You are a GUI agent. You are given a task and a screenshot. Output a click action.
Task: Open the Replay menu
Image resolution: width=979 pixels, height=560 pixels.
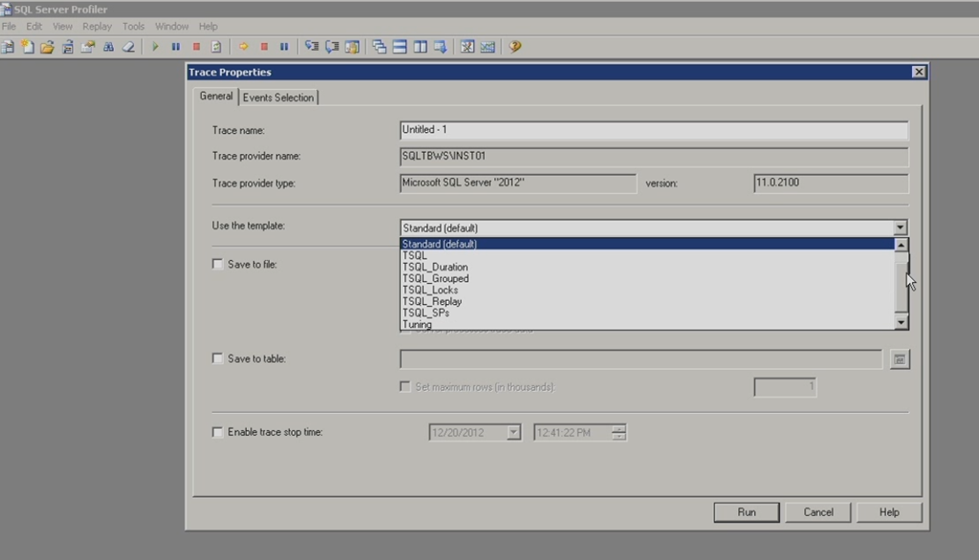[x=97, y=26]
